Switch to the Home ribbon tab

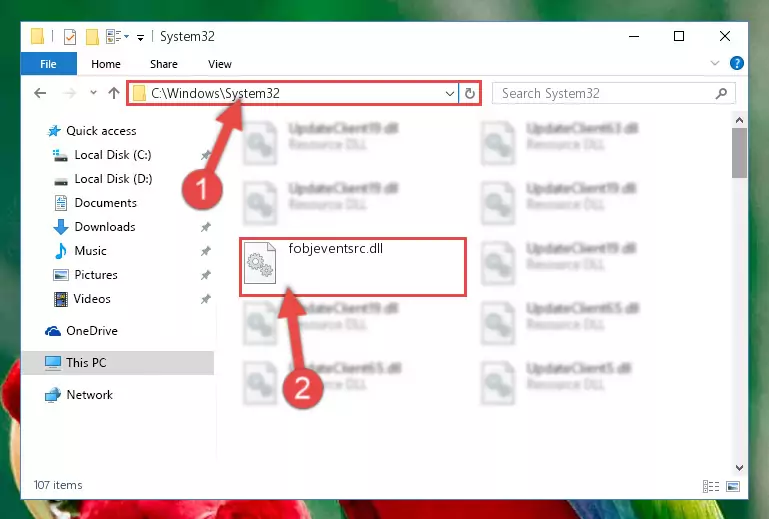105,64
